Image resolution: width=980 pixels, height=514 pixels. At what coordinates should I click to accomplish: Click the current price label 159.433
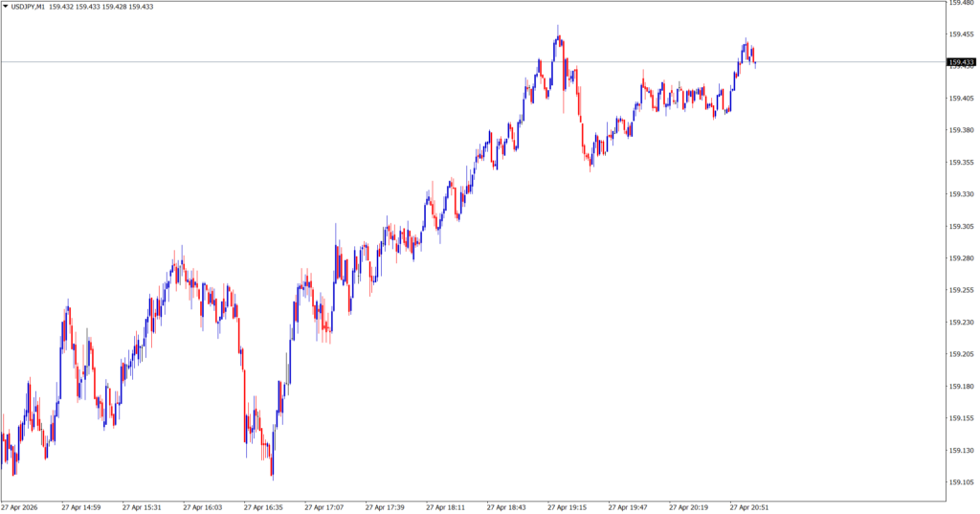(960, 63)
